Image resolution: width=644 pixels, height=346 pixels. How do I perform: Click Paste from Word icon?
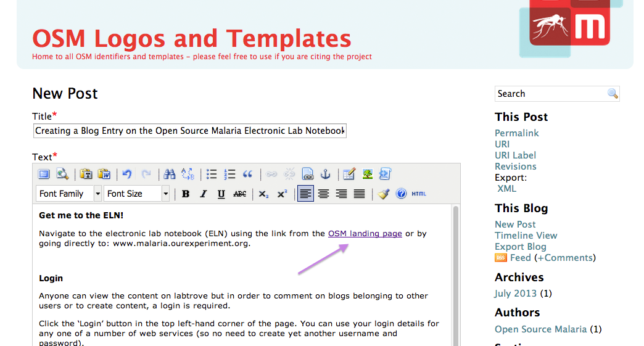click(x=104, y=174)
